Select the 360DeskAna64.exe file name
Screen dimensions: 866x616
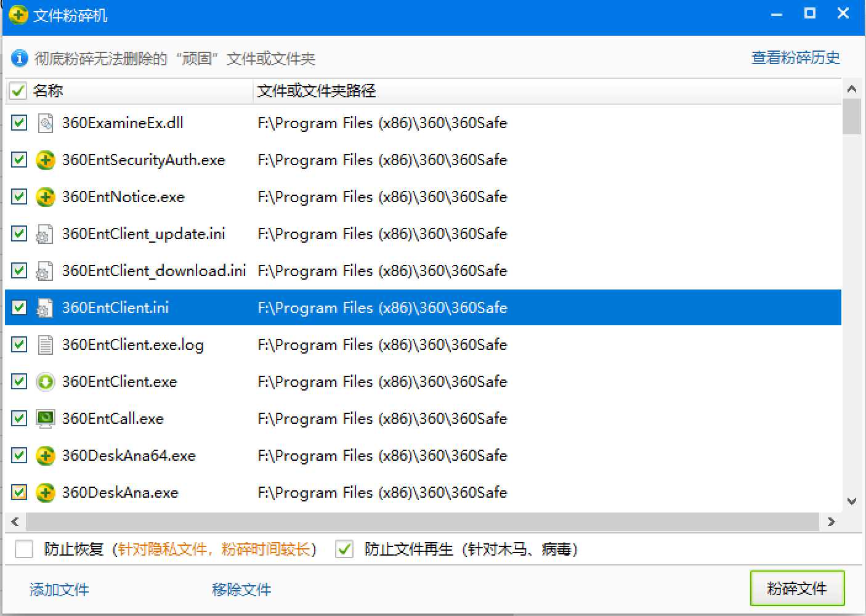(x=129, y=456)
